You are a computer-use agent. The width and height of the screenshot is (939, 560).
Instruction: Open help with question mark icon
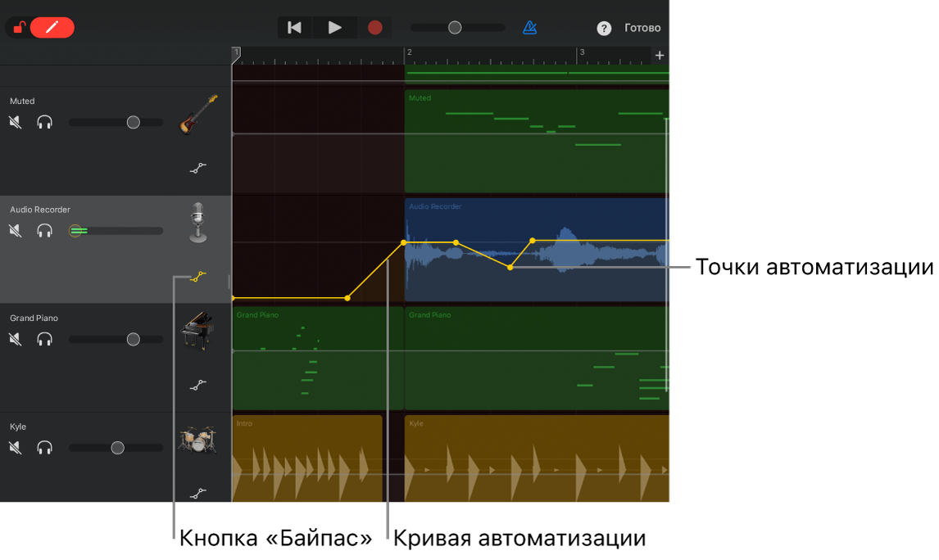pyautogui.click(x=604, y=28)
